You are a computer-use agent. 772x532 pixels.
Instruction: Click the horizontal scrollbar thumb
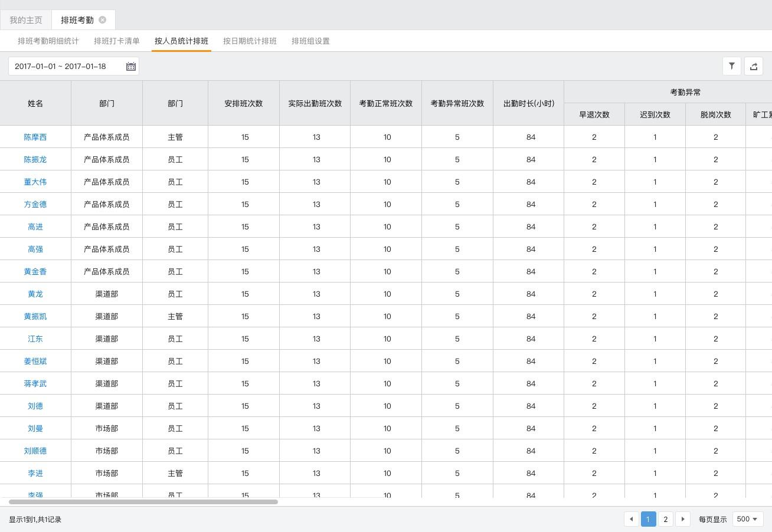pyautogui.click(x=143, y=502)
